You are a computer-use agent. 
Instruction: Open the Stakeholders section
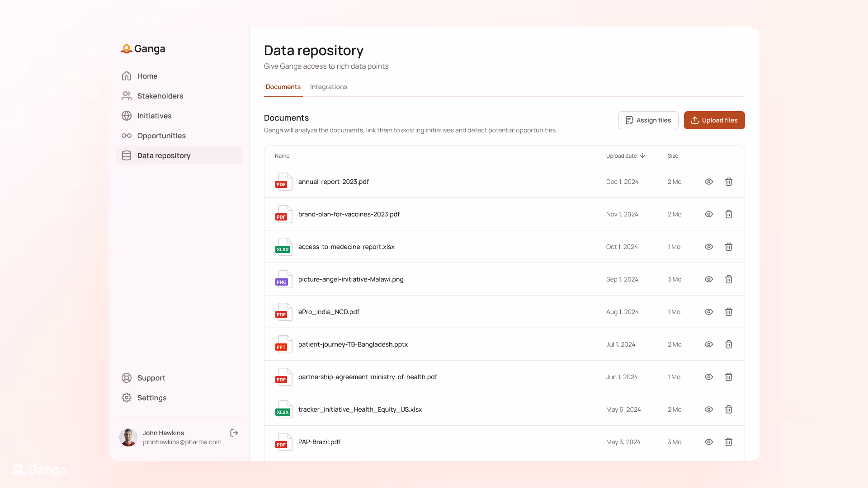click(160, 96)
